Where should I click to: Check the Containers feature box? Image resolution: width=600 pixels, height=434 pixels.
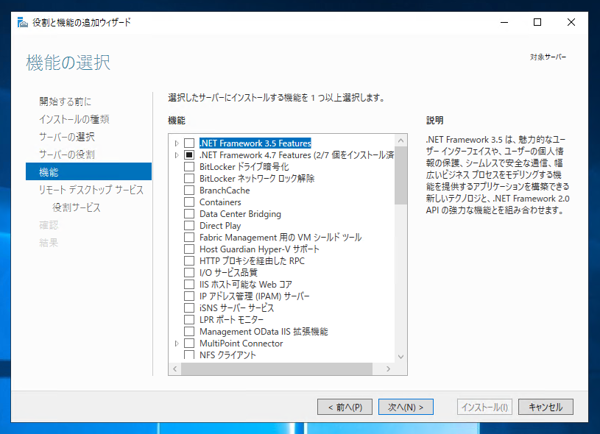(x=189, y=202)
